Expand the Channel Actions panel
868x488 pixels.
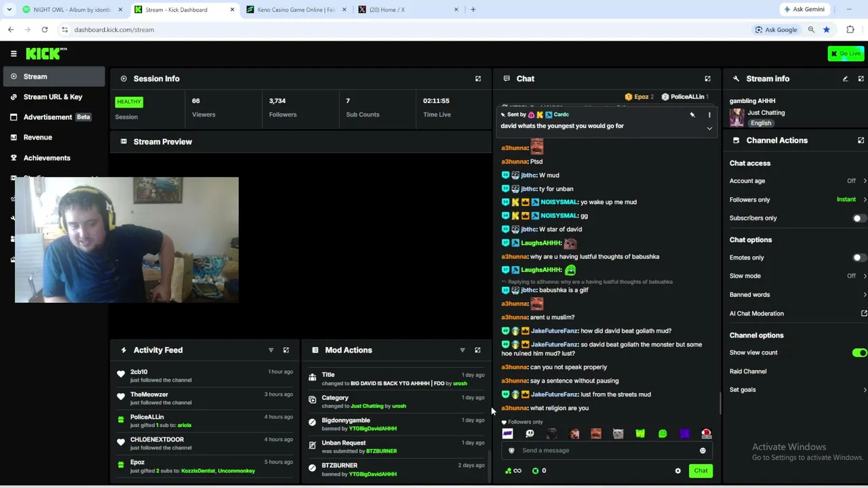click(861, 140)
